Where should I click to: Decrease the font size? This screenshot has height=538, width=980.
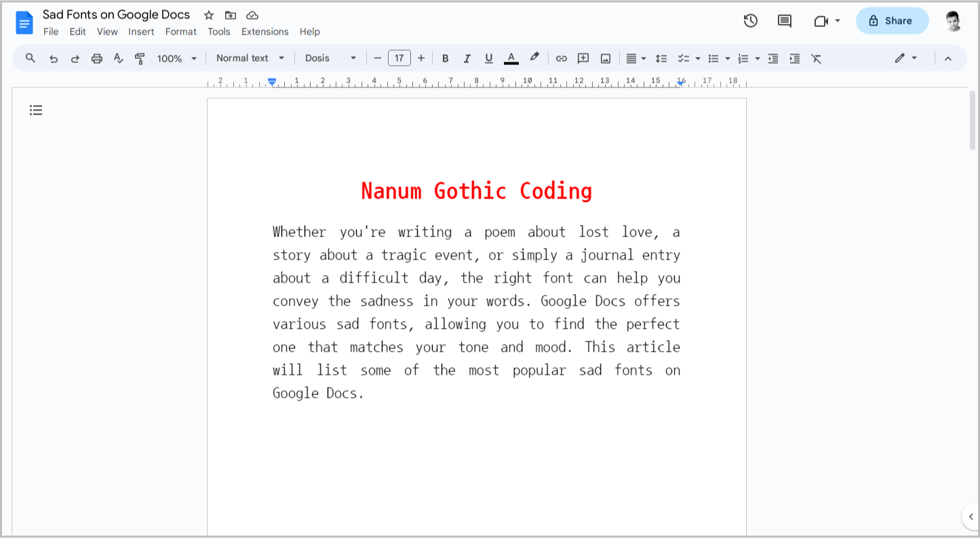click(378, 58)
